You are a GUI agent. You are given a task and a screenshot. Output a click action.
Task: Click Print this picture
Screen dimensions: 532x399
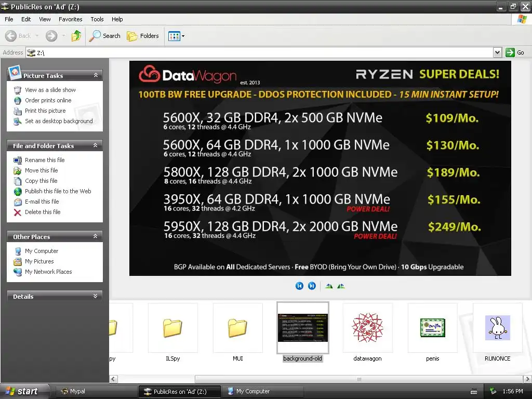click(45, 111)
